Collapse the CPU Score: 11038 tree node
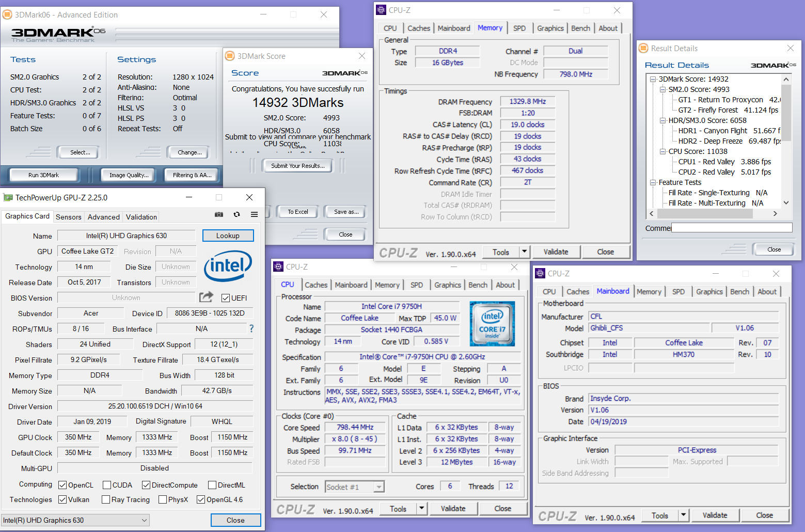Image resolution: width=805 pixels, height=532 pixels. point(663,151)
